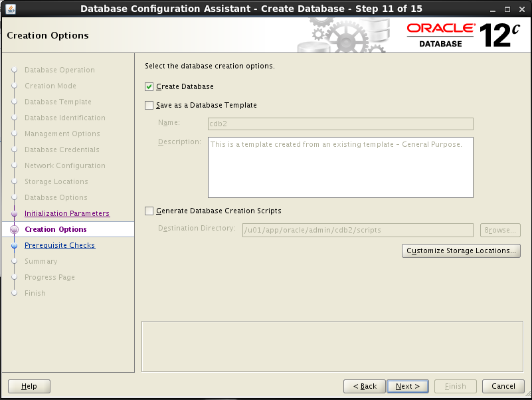The width and height of the screenshot is (532, 400).
Task: Click the Database Options step
Action: [56, 197]
